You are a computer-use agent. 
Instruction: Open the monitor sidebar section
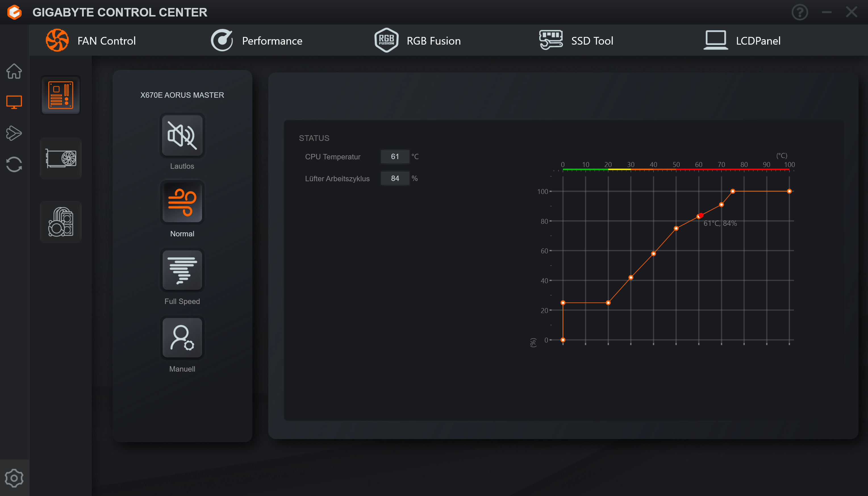(x=14, y=102)
